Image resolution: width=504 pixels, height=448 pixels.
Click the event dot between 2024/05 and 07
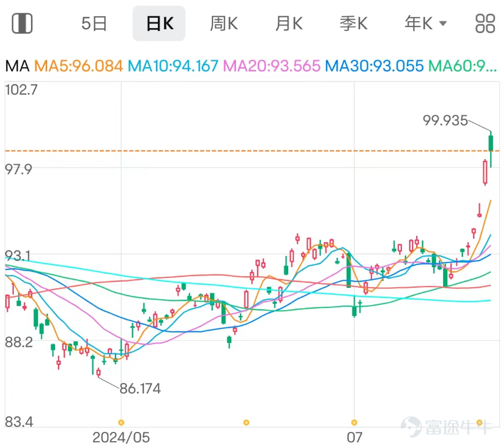246,422
